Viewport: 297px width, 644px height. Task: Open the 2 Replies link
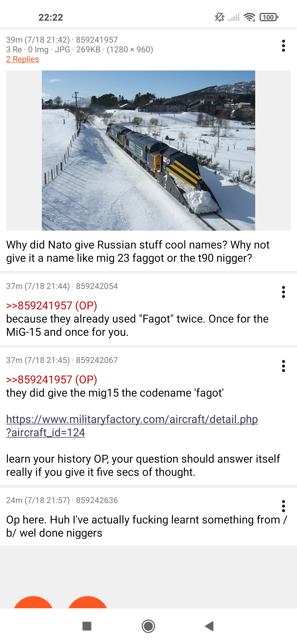coord(23,59)
